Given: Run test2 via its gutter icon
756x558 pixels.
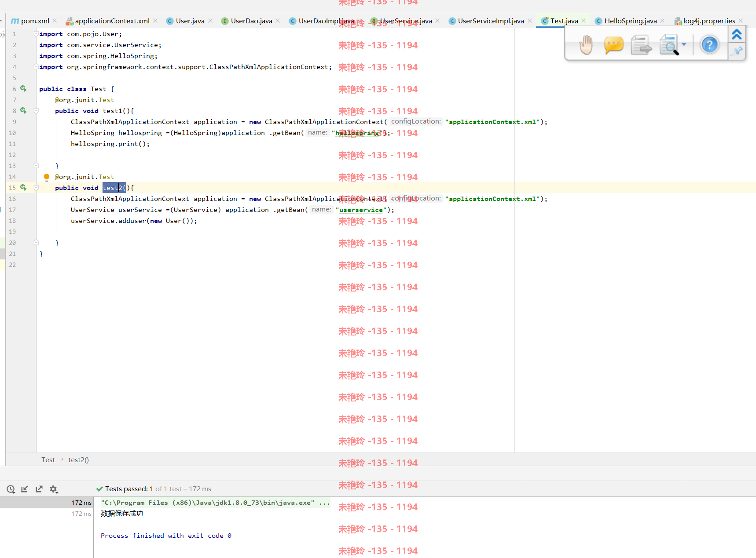Looking at the screenshot, I should 23,188.
